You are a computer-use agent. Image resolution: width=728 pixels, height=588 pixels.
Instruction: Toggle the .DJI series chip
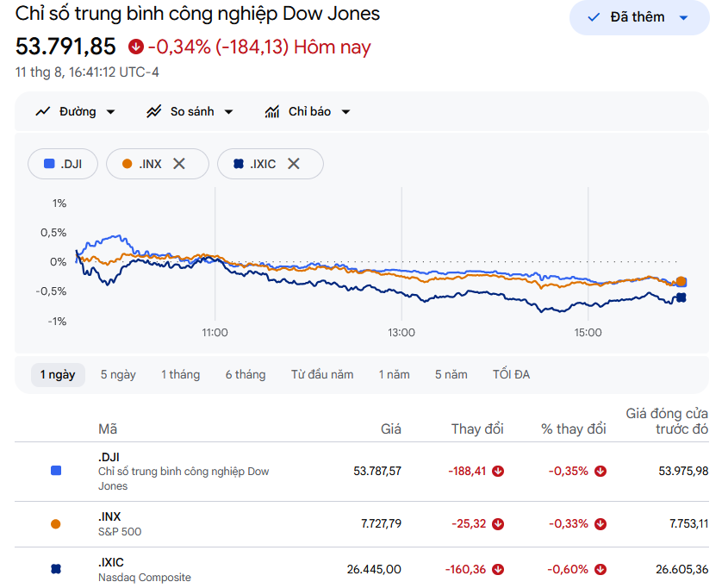click(63, 164)
